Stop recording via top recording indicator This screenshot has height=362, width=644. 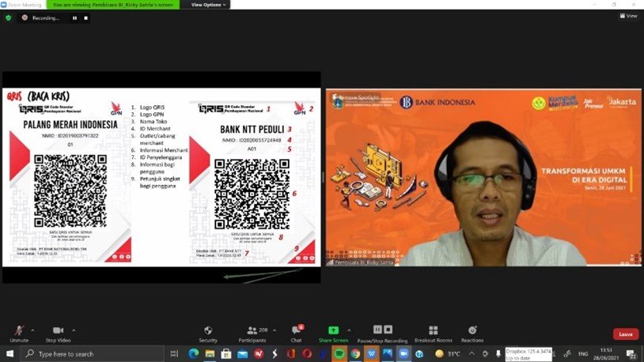tap(85, 18)
